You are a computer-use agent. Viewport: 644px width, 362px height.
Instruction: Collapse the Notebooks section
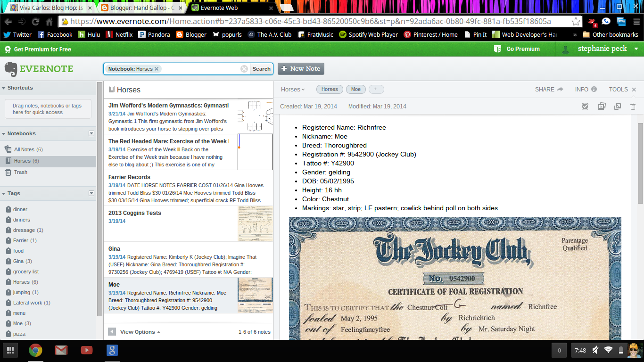tap(4, 134)
